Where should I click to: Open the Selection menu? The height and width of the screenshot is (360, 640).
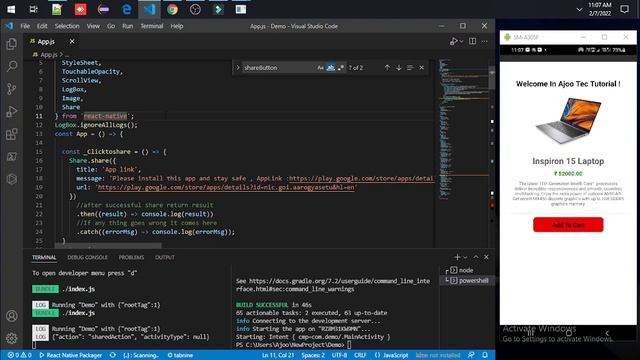click(67, 26)
